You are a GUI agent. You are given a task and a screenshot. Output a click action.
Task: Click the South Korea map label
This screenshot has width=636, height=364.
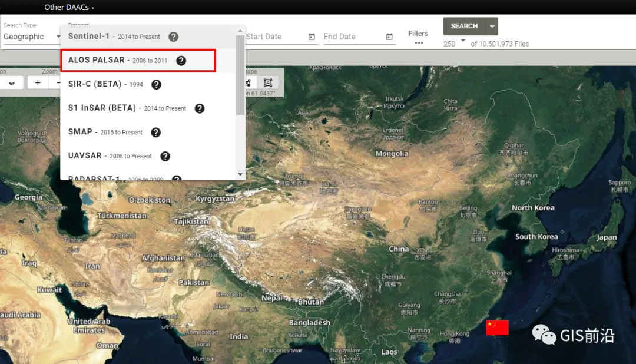pyautogui.click(x=536, y=237)
